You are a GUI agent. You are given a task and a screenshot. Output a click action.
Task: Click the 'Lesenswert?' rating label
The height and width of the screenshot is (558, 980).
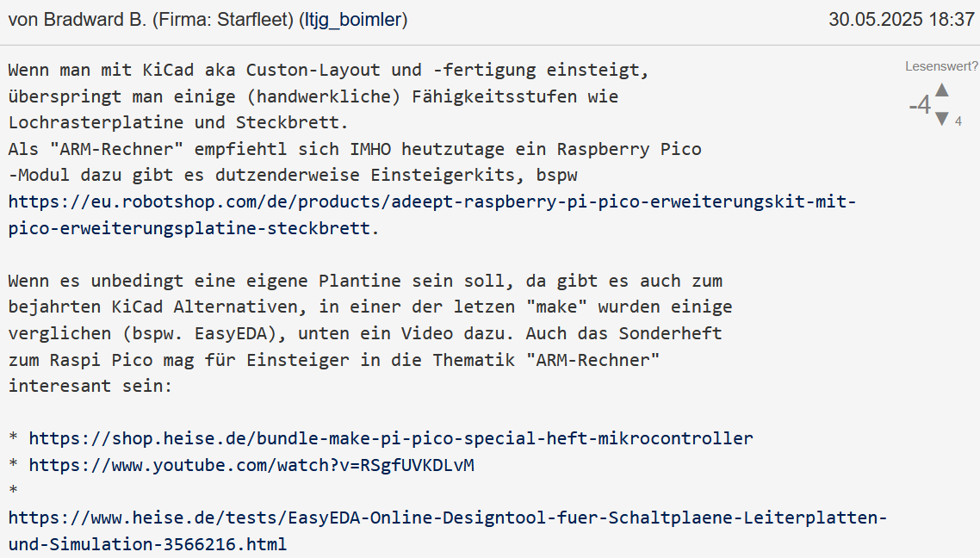coord(941,66)
